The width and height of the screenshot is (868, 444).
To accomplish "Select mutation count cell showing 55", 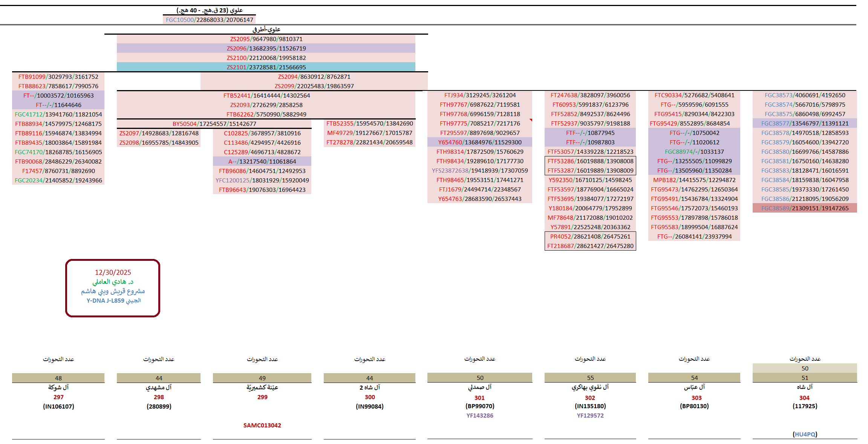I will pos(590,378).
